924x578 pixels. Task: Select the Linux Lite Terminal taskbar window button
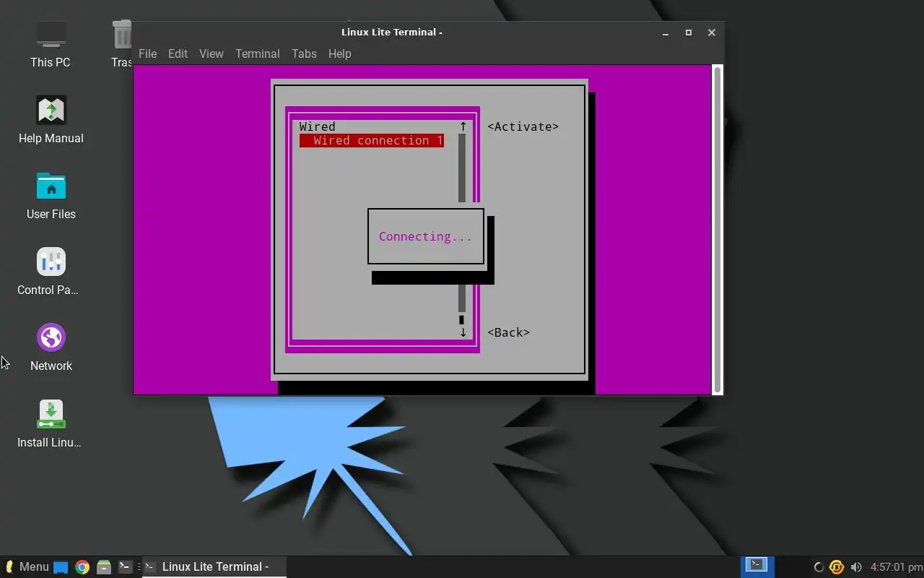(x=214, y=567)
